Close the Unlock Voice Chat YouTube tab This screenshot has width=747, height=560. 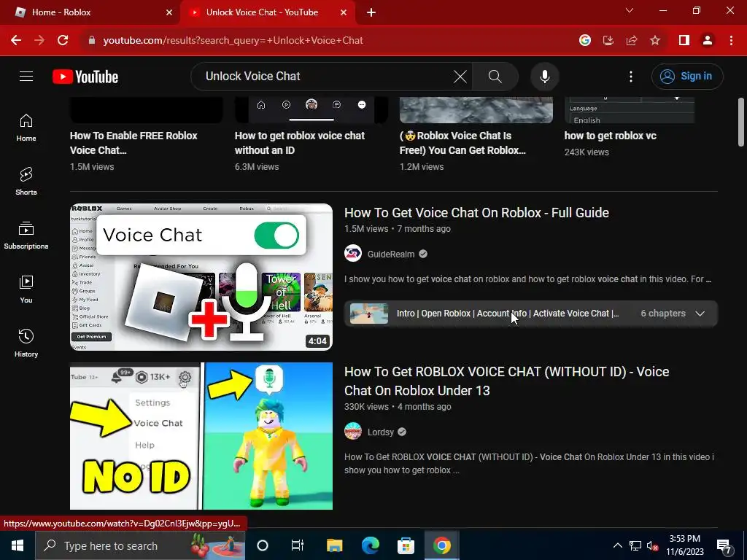344,12
